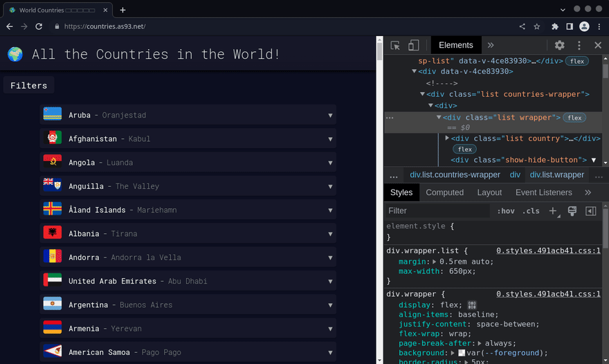This screenshot has height=364, width=609.
Task: Click the background color swatch for --foreground
Action: tap(462, 353)
